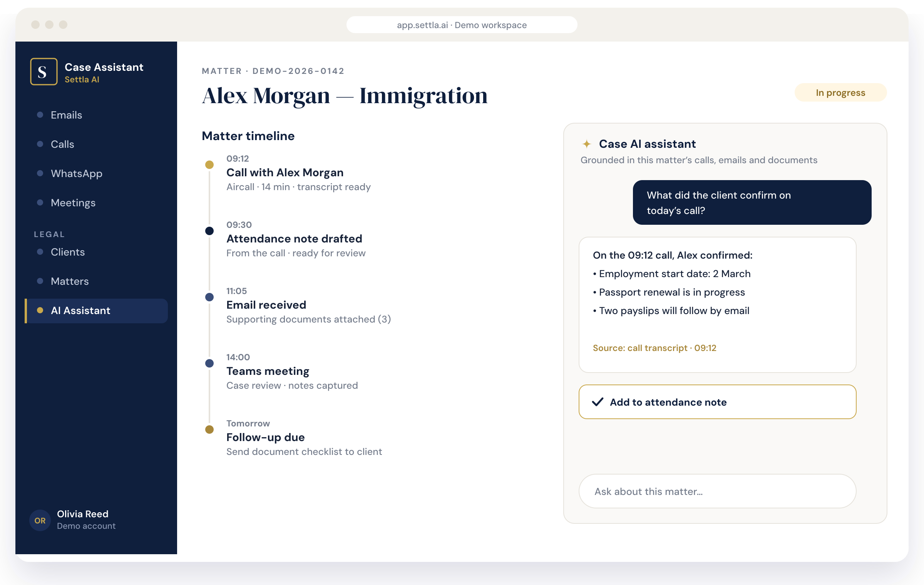The height and width of the screenshot is (585, 924).
Task: Open the Meetings sidebar item
Action: [96, 203]
